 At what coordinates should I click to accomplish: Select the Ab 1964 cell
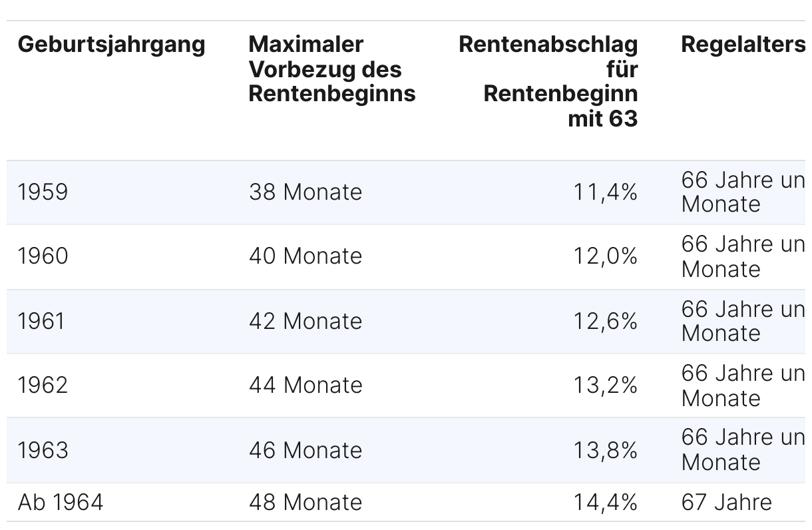point(61,502)
